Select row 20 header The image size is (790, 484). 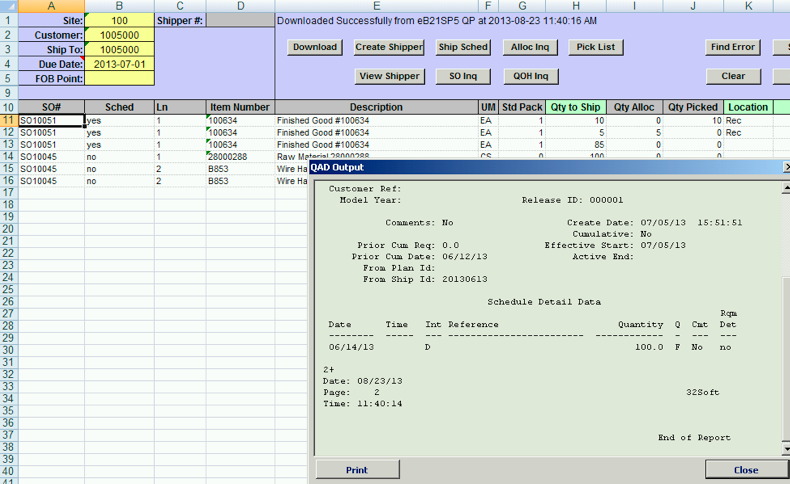9,229
